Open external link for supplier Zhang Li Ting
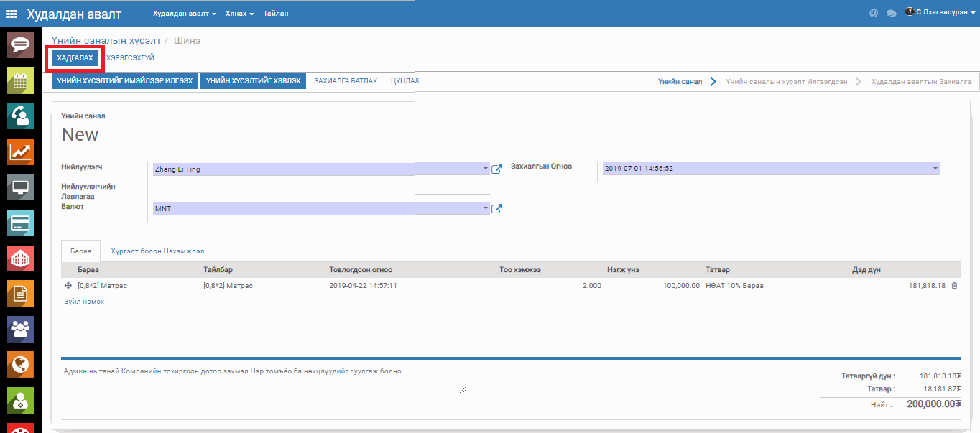980x433 pixels. (x=496, y=169)
